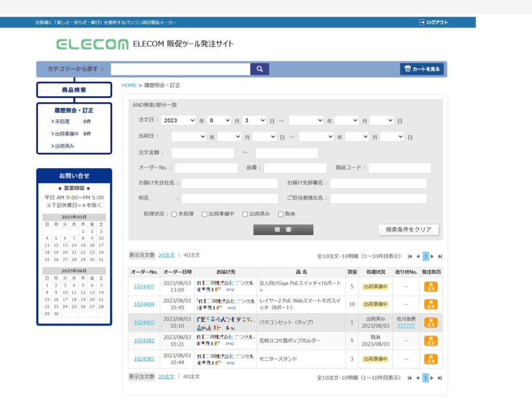The height and width of the screenshot is (413, 532).
Task: Open the カテゴリーから探す dropdown
Action: coord(76,69)
